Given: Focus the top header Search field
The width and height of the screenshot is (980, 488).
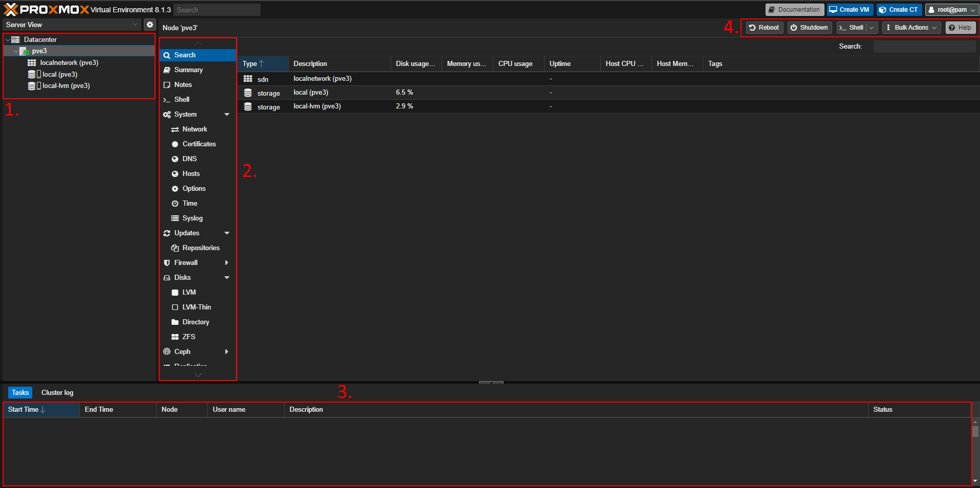Looking at the screenshot, I should 217,10.
